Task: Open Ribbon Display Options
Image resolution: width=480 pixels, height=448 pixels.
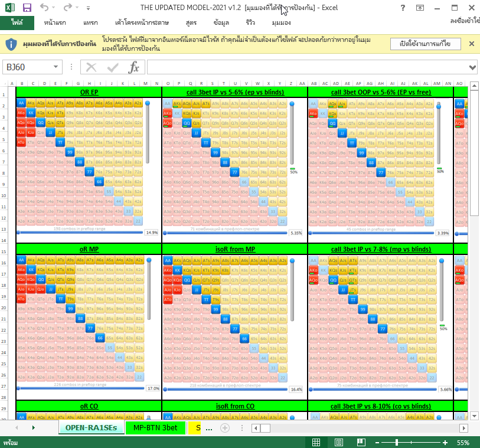Action: coord(420,8)
